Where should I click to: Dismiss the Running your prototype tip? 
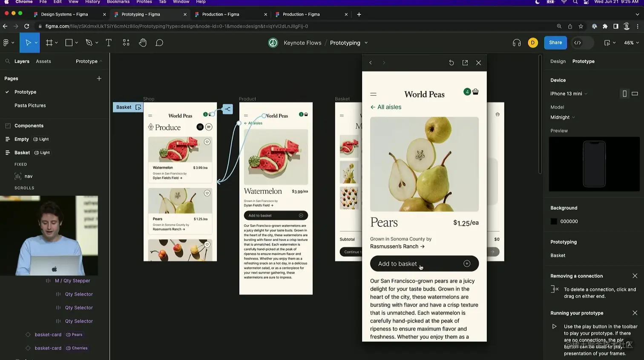(x=635, y=313)
